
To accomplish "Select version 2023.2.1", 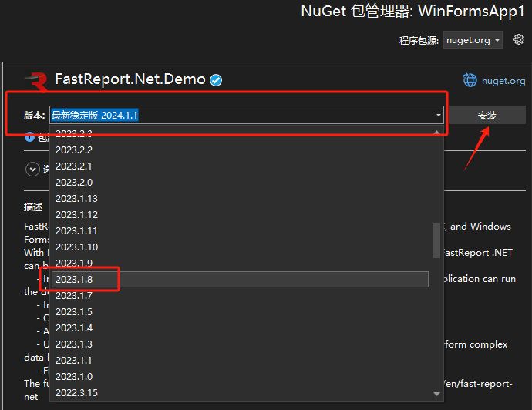I will [x=240, y=166].
